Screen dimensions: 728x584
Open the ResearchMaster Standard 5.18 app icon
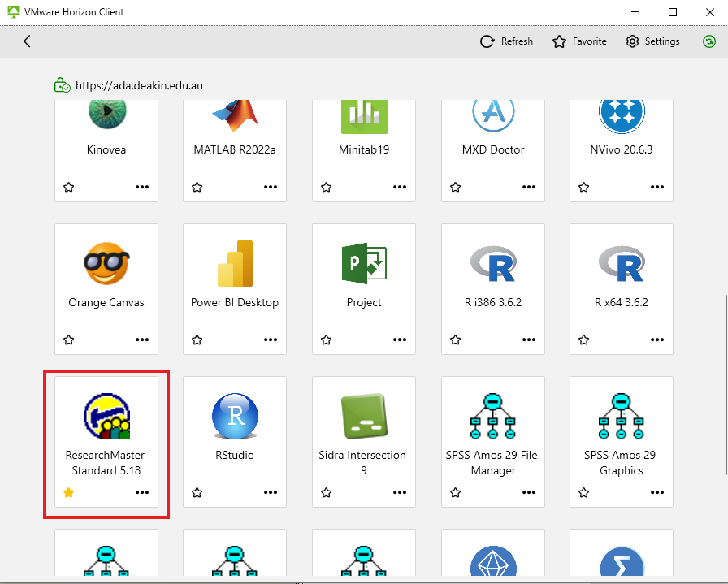click(106, 416)
